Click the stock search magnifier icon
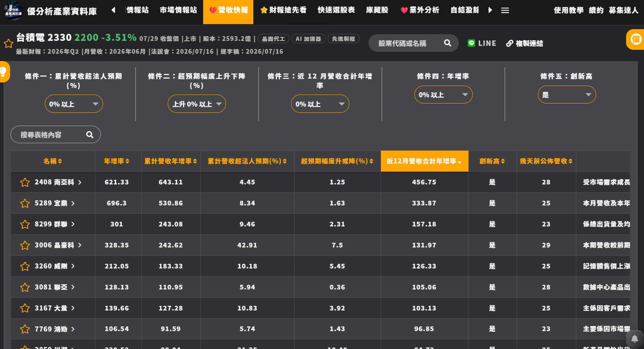Screen dimensions: 644x349 pyautogui.click(x=447, y=43)
